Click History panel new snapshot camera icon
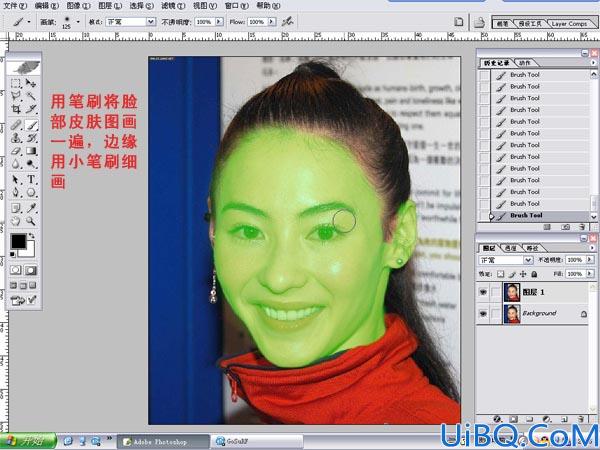The image size is (600, 450). click(x=566, y=227)
